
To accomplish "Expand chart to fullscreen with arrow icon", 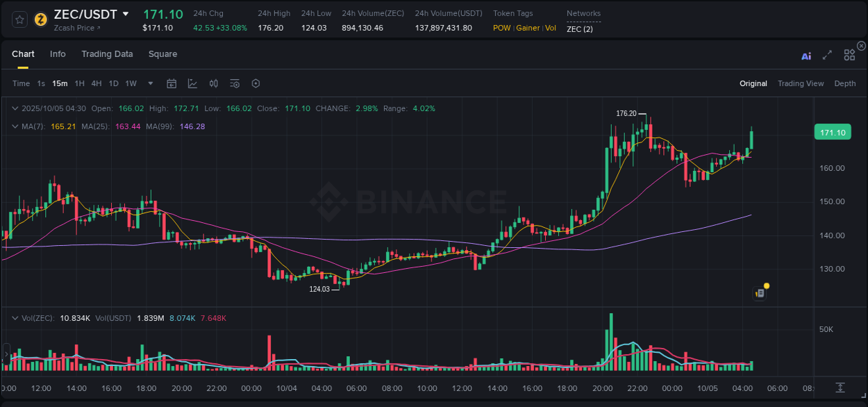I will [826, 55].
